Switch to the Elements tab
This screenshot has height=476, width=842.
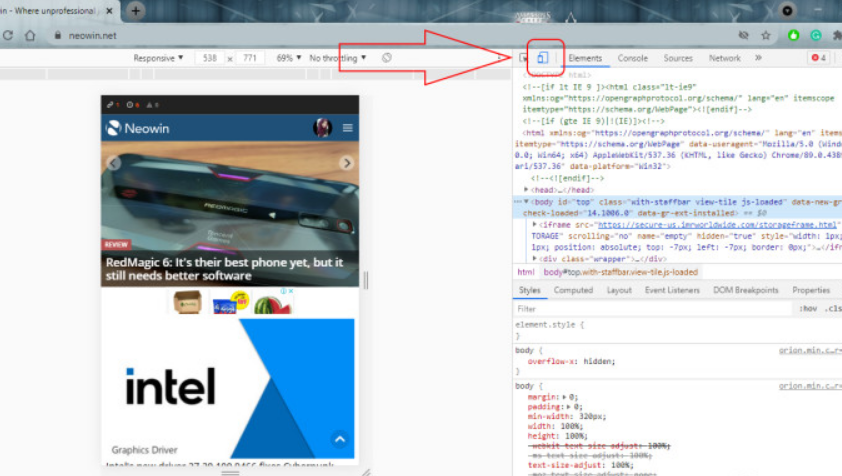[x=585, y=57]
